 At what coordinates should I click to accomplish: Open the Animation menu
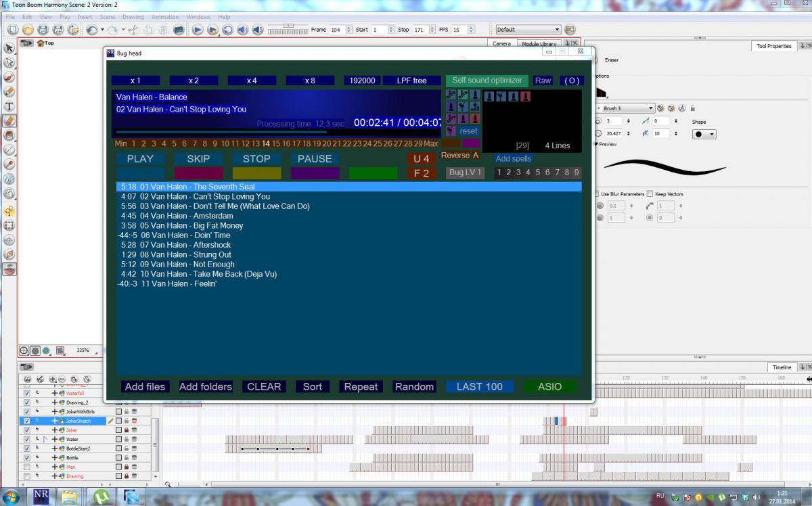[x=165, y=17]
